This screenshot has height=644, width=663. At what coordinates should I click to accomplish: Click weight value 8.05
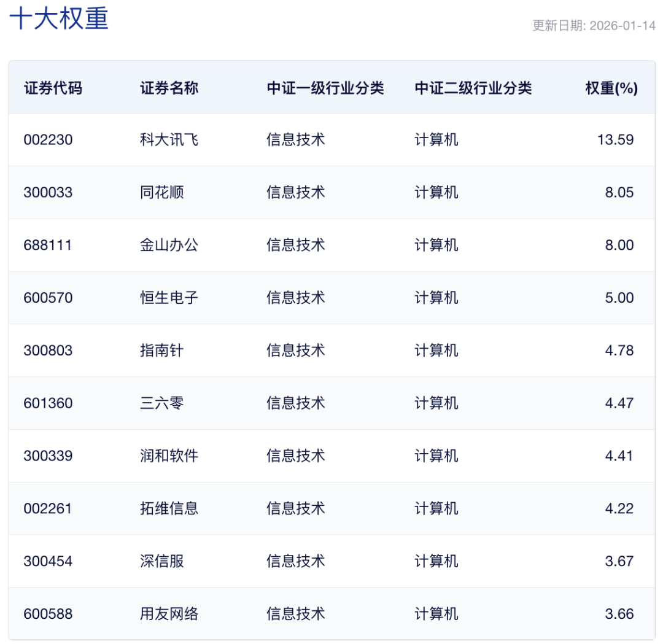point(619,192)
